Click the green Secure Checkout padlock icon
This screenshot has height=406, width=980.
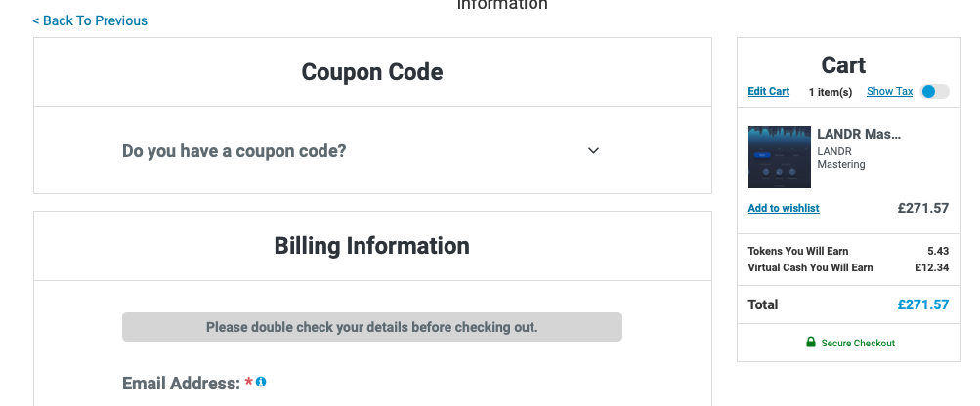[811, 342]
